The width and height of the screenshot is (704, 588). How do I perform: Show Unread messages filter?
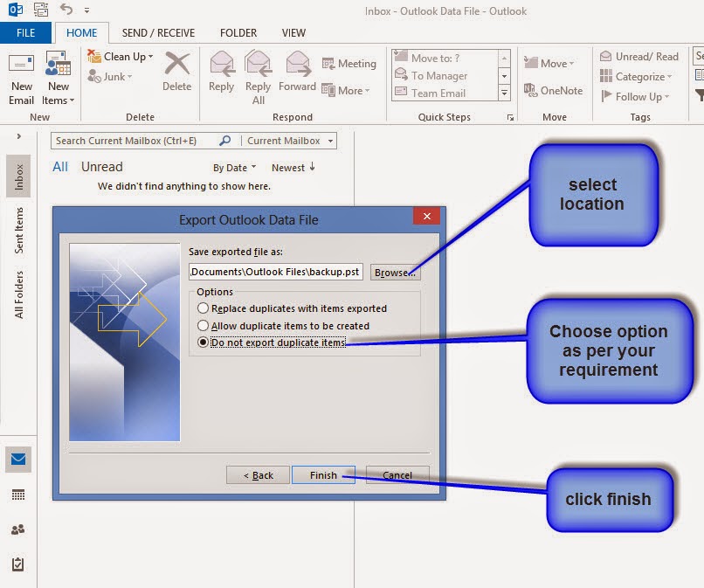102,167
